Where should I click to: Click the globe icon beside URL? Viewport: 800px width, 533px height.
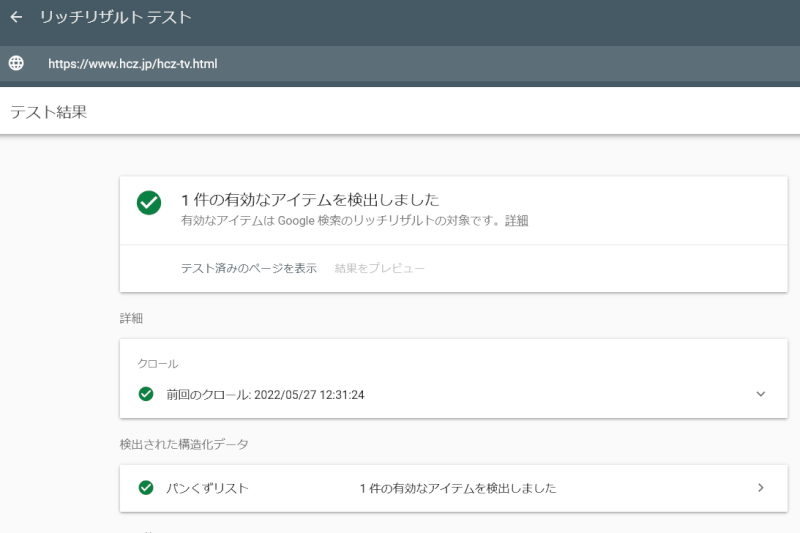pyautogui.click(x=16, y=63)
